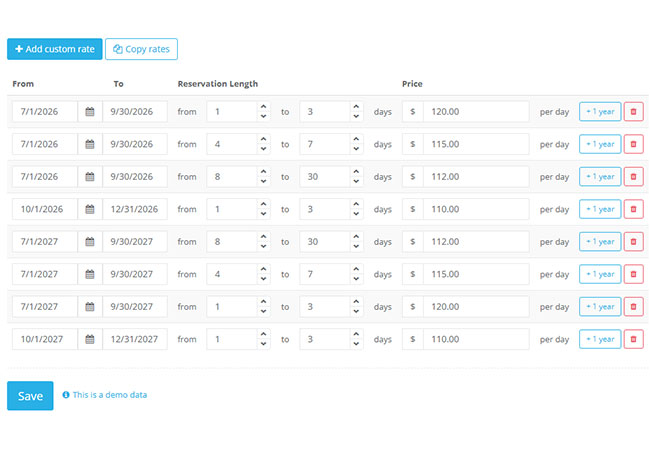Open calendar icon in the 10/1/2026 row
Image resolution: width=650 pixels, height=450 pixels.
(x=90, y=209)
